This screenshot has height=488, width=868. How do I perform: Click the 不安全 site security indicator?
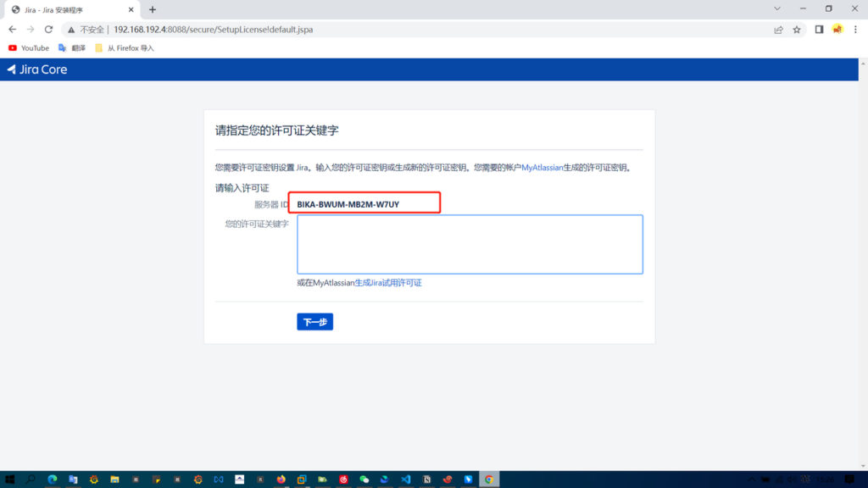tap(86, 30)
